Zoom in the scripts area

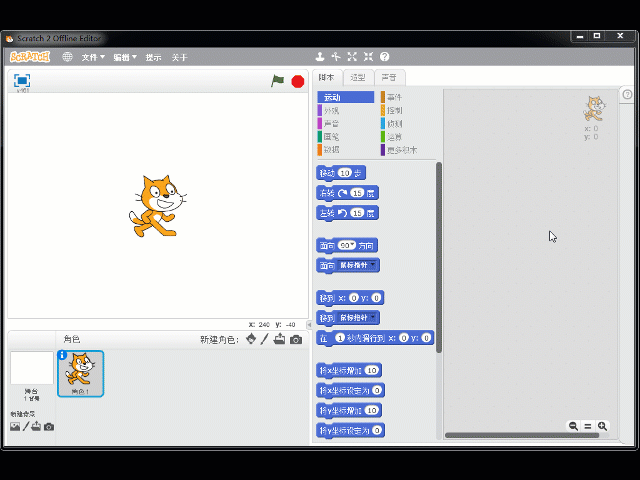point(602,426)
